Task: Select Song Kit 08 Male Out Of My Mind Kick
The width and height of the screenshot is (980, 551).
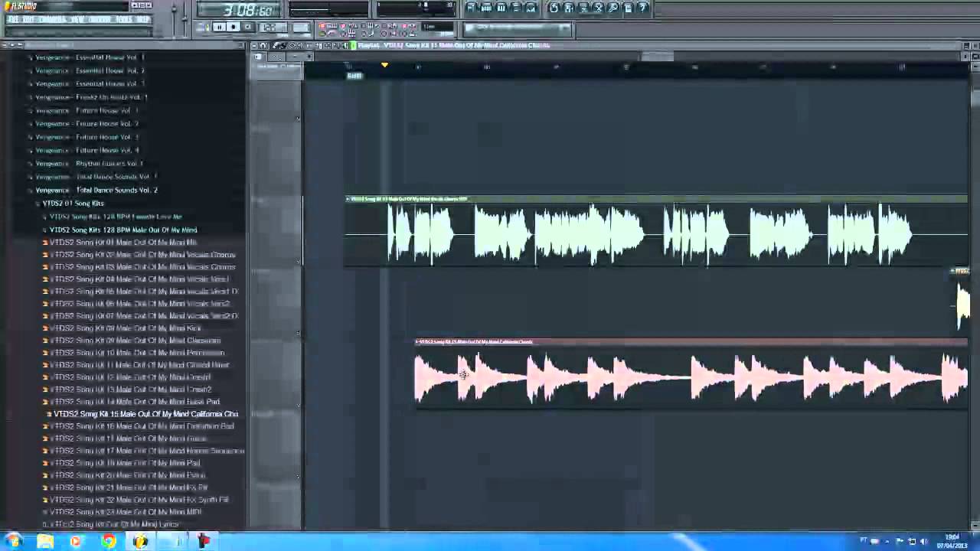Action: (124, 328)
